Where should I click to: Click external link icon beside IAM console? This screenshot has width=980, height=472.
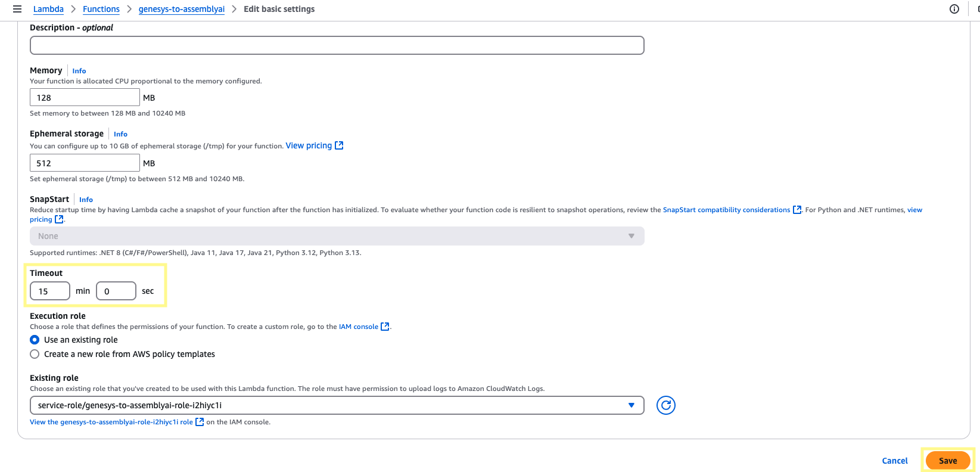point(385,327)
